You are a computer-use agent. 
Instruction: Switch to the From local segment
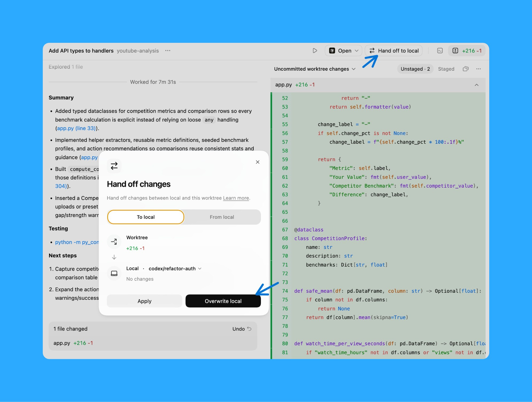coord(222,217)
